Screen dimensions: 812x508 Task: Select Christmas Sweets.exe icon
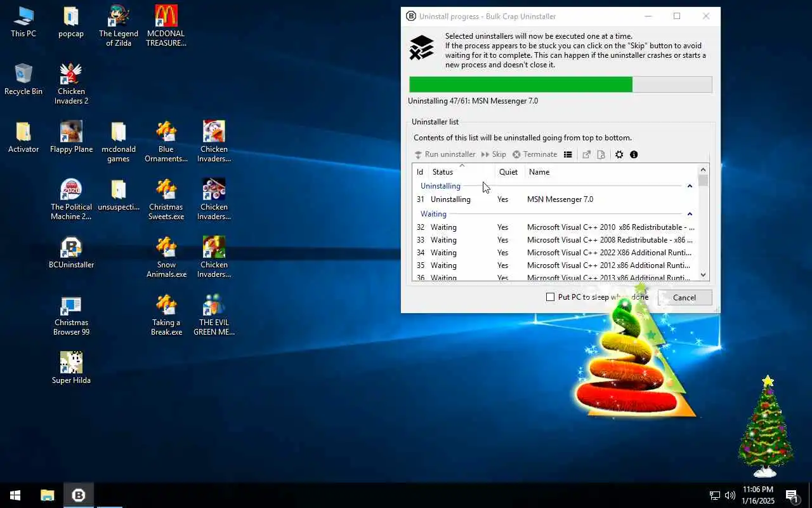click(166, 199)
